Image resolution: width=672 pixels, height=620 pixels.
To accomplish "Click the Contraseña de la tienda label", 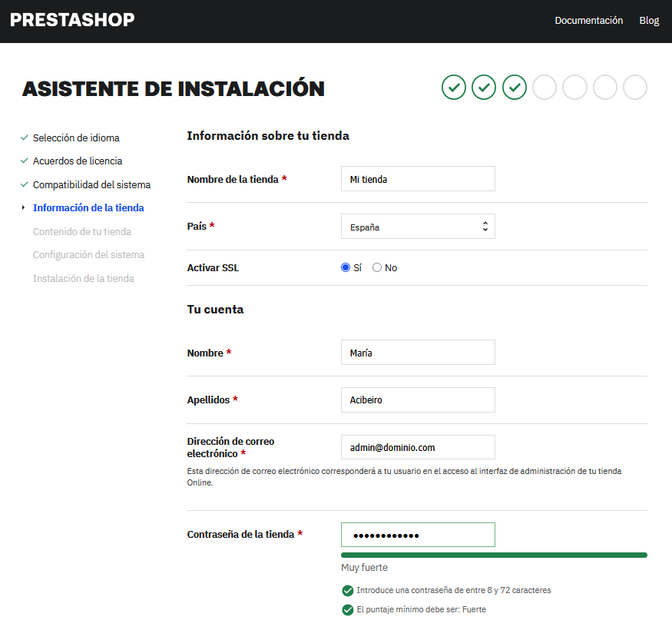I will point(245,534).
